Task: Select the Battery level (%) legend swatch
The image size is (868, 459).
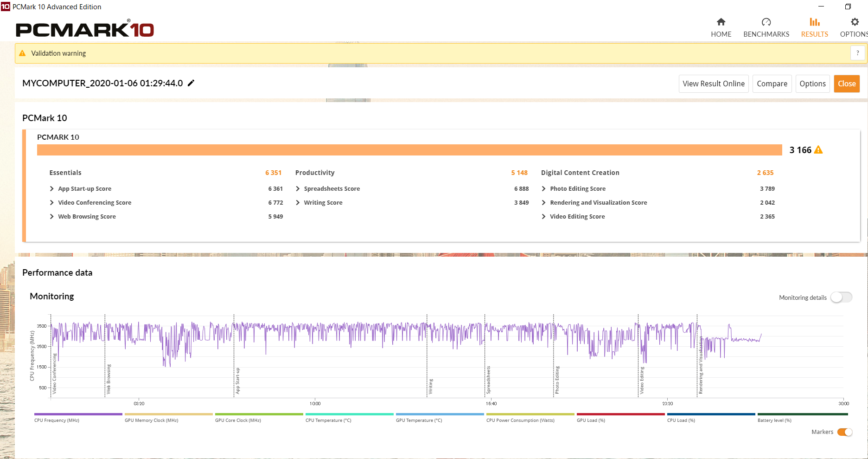Action: click(x=803, y=414)
